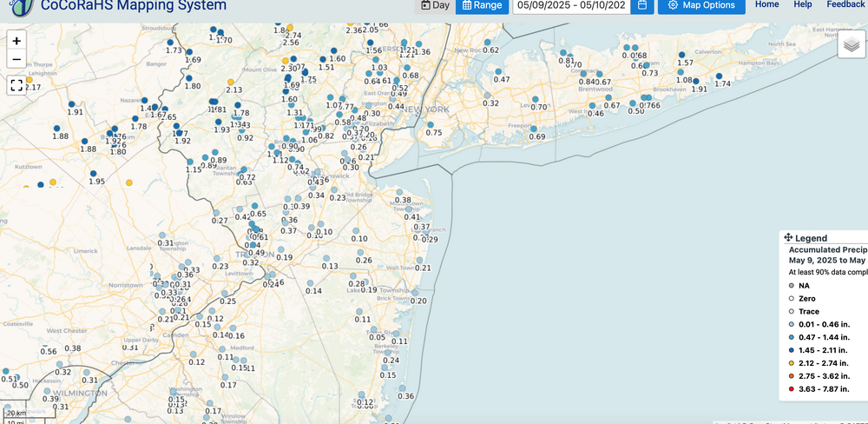
Task: Click the NA legend swatch
Action: (x=791, y=286)
